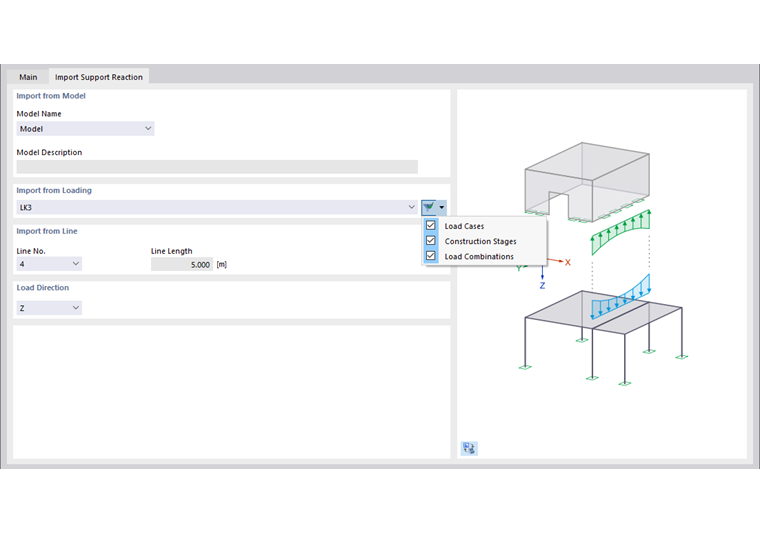Click the Model Name label

point(39,114)
